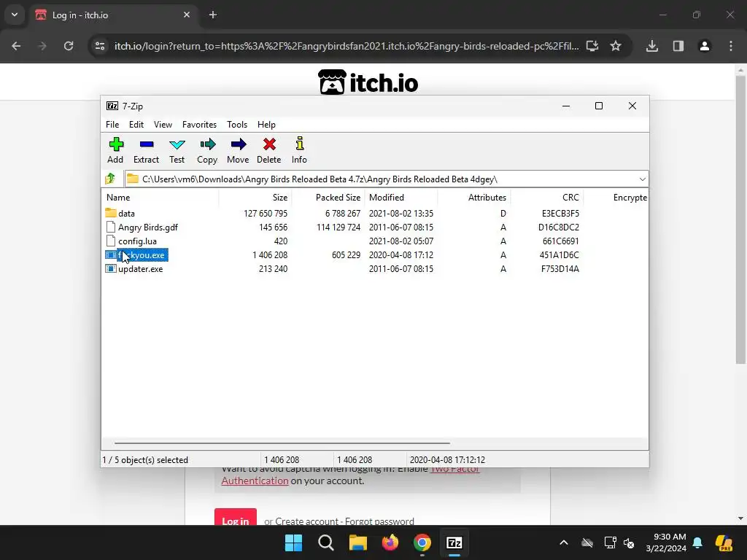747x560 pixels.
Task: Open the Help menu
Action: point(266,124)
